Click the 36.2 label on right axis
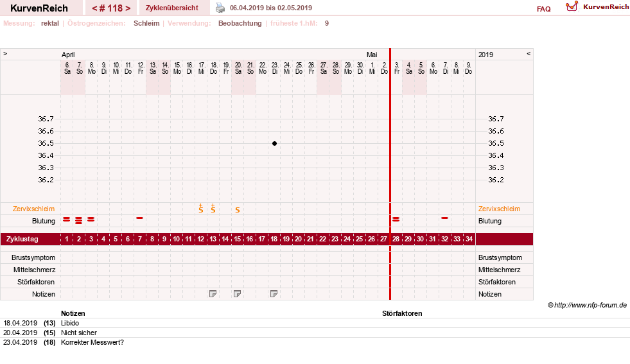630x364 pixels. coord(496,180)
